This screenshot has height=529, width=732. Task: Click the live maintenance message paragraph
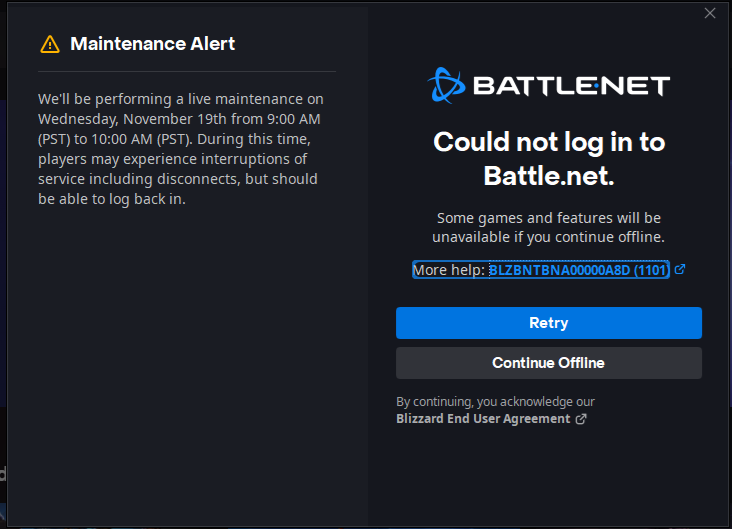pyautogui.click(x=181, y=149)
